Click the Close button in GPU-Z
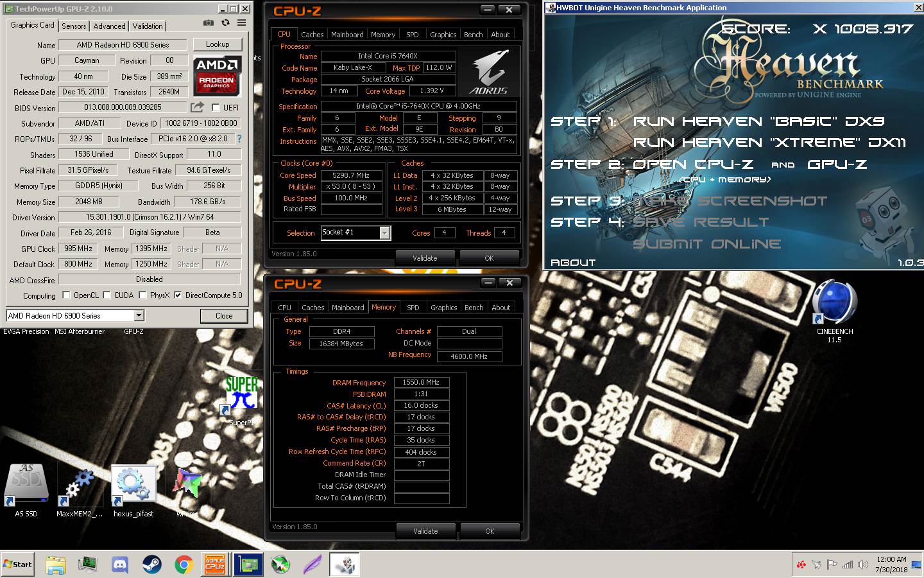Viewport: 924px width, 578px height. 224,316
